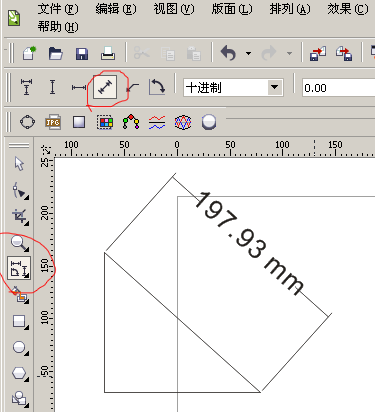The height and width of the screenshot is (412, 375).
Task: Click the 197.93 mm dimension text
Action: [x=249, y=243]
